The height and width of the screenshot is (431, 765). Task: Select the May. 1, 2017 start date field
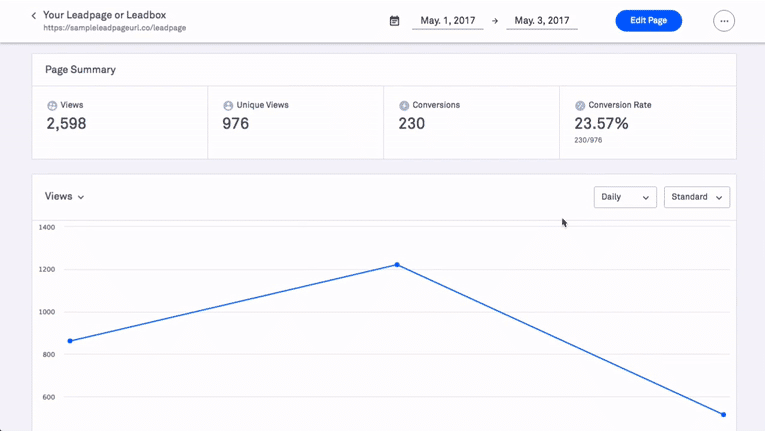[x=447, y=21]
